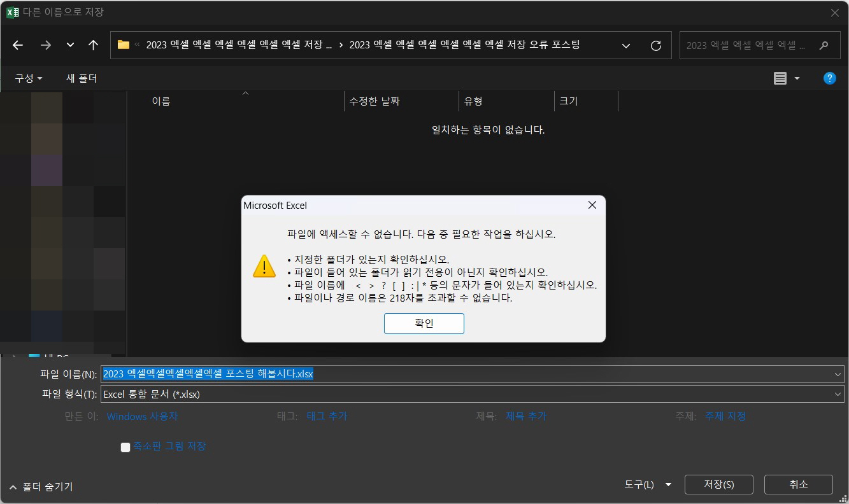Click 확인 to dismiss the error message
This screenshot has height=504, width=849.
(x=424, y=323)
